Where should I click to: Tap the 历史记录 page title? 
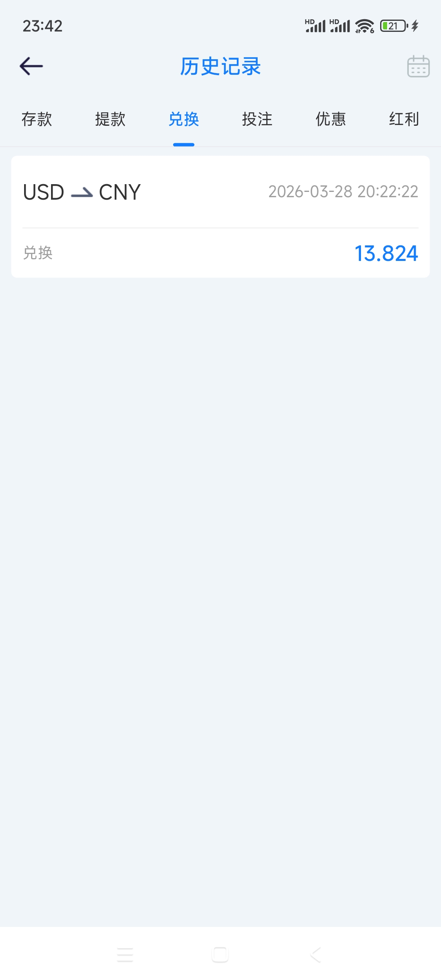click(220, 66)
